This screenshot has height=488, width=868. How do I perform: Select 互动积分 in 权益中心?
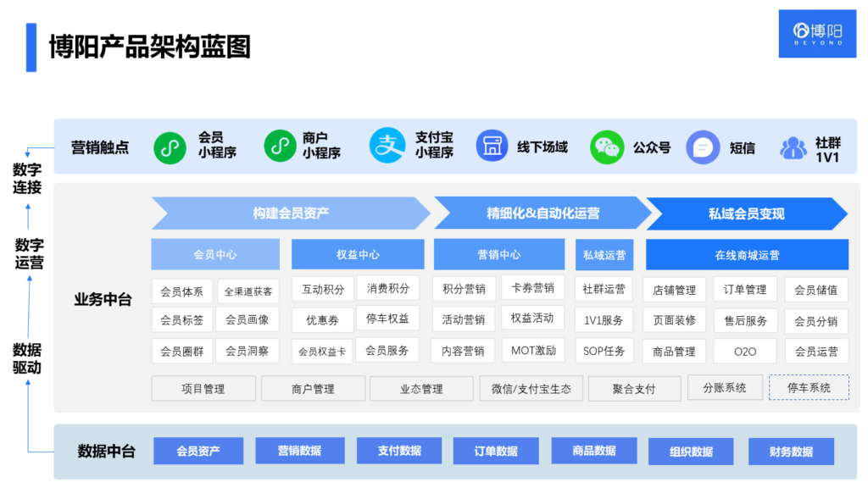point(322,288)
